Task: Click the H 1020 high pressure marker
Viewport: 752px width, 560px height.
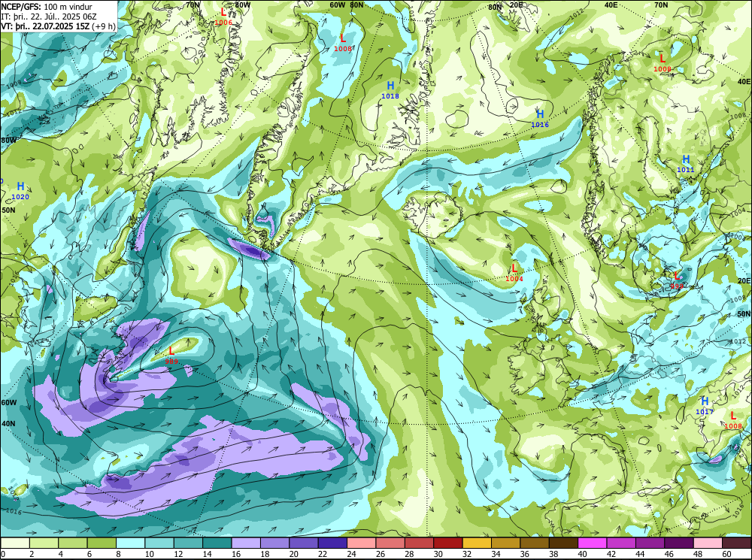Action: click(x=20, y=191)
